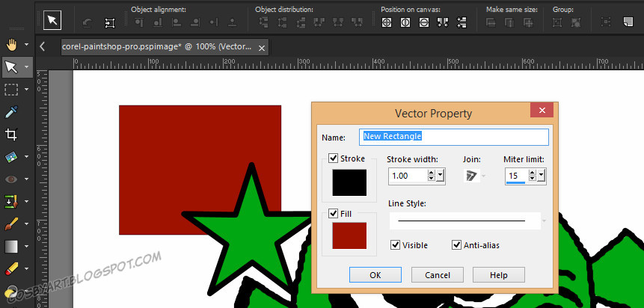The width and height of the screenshot is (644, 308).
Task: Open the Stroke width slider dropdown button
Action: (x=440, y=176)
